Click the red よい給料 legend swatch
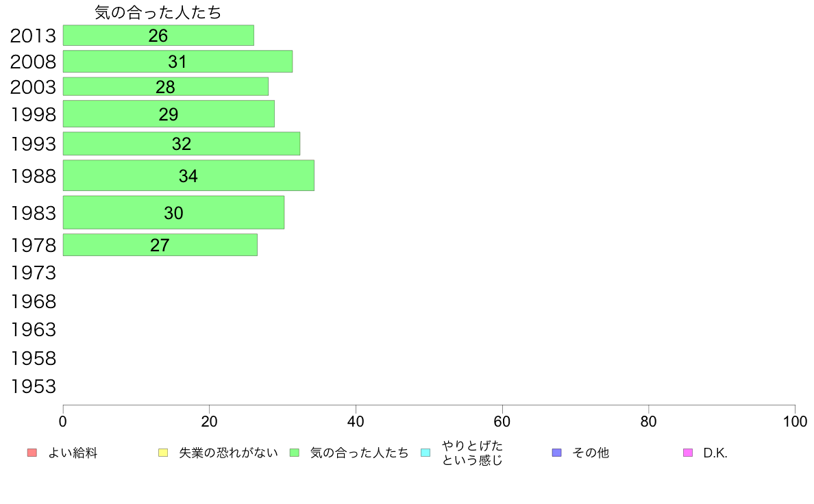The width and height of the screenshot is (814, 504). pyautogui.click(x=32, y=453)
